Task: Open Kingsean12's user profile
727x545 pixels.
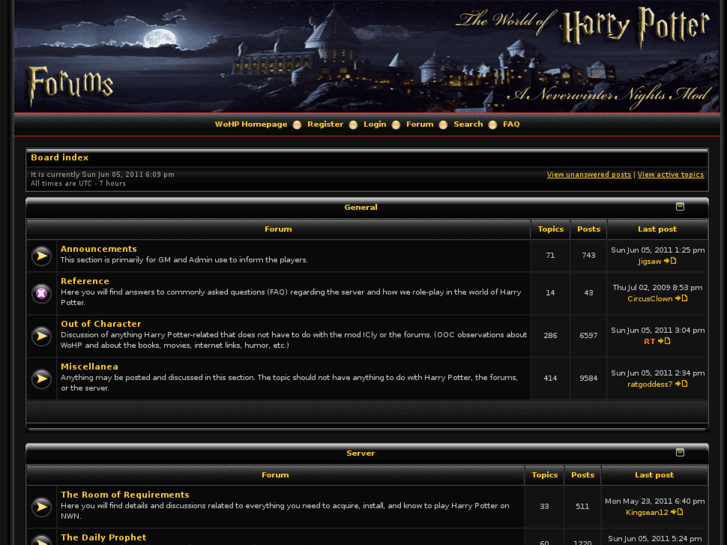Action: point(647,512)
